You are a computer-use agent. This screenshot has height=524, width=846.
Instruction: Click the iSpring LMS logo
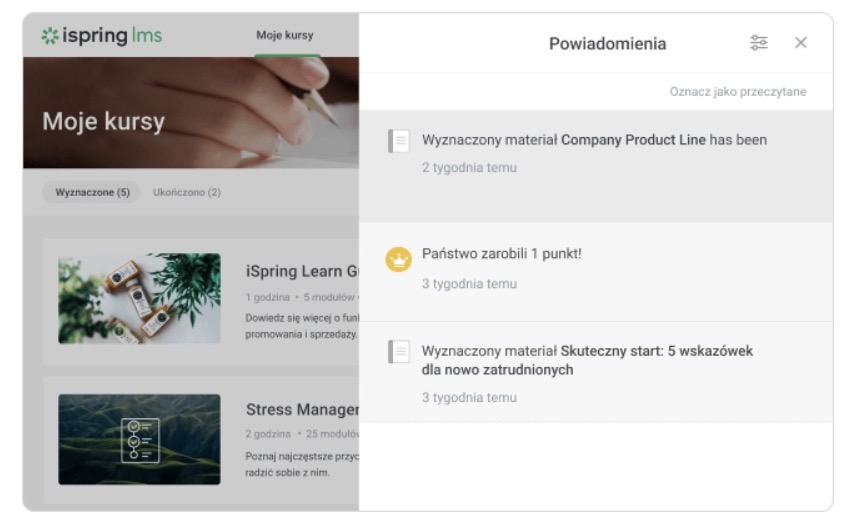(x=102, y=36)
